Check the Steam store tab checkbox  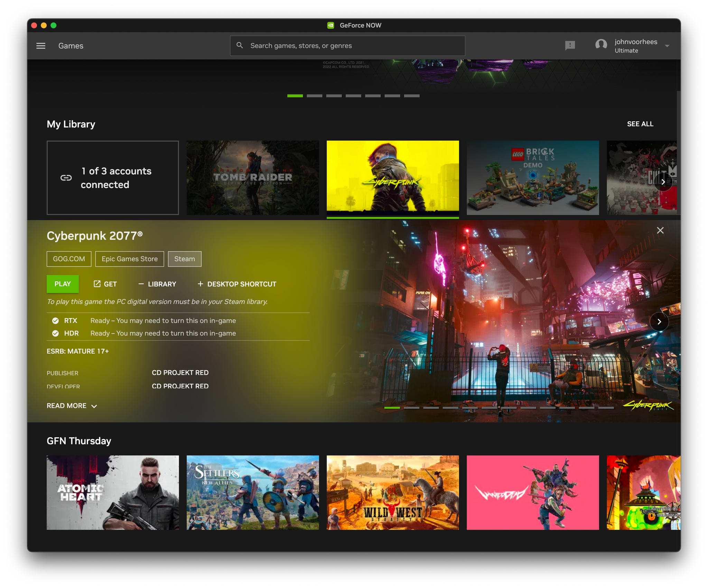[x=185, y=259]
